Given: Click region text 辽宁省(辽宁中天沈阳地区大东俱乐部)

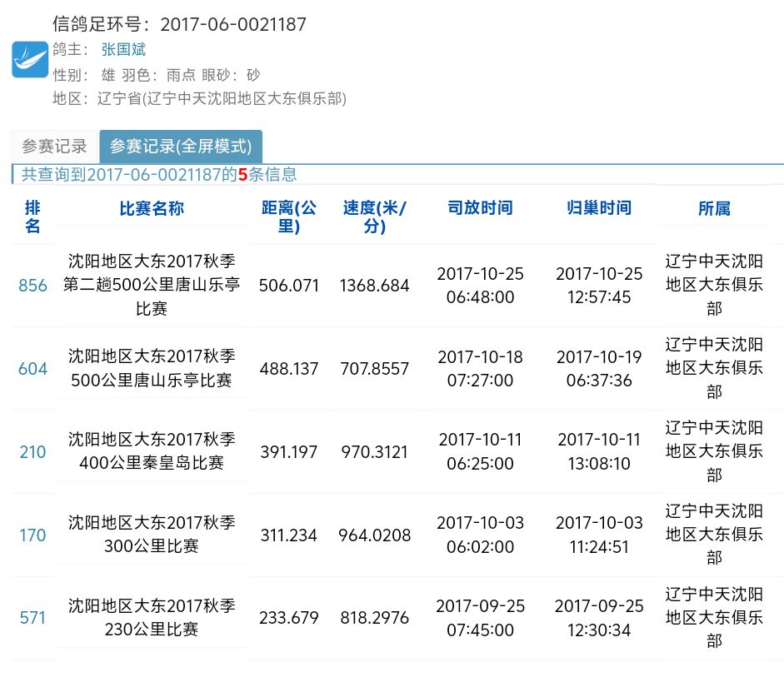Looking at the screenshot, I should pos(222,98).
